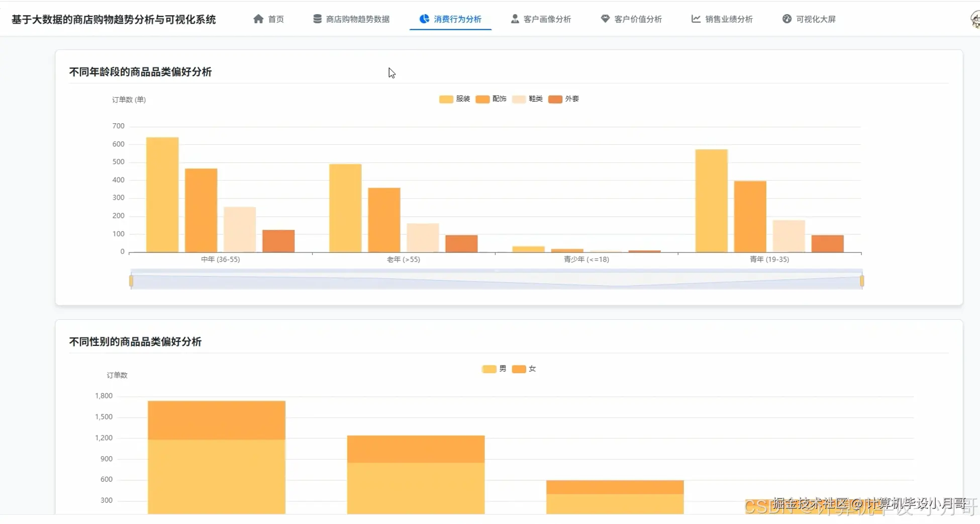The height and width of the screenshot is (524, 980).
Task: Toggle the 女 legend series
Action: 524,369
